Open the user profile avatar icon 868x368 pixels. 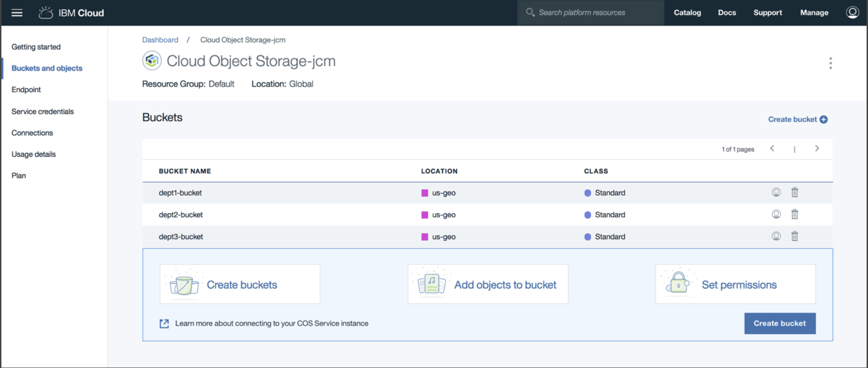pyautogui.click(x=852, y=12)
